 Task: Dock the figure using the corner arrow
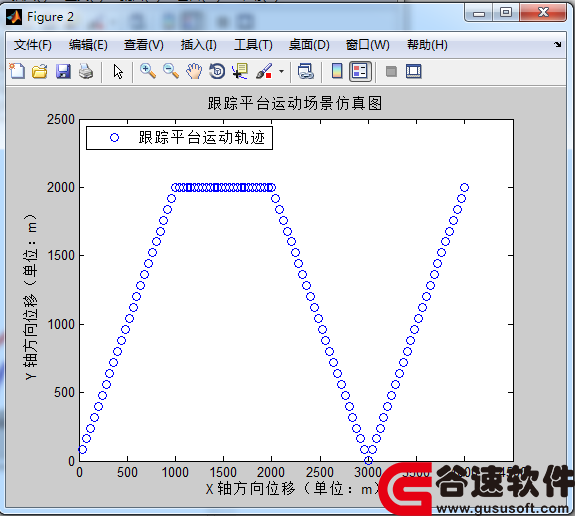click(558, 44)
